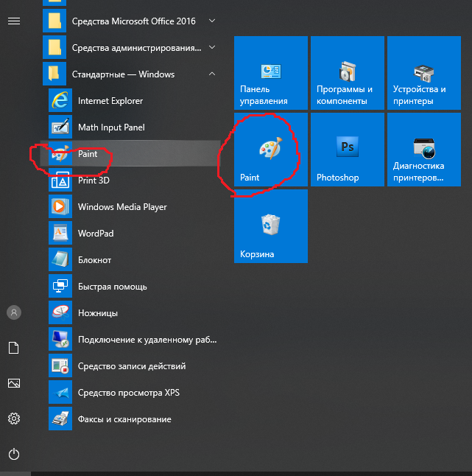The image size is (472, 476).
Task: Click the Power button
Action: point(14,454)
